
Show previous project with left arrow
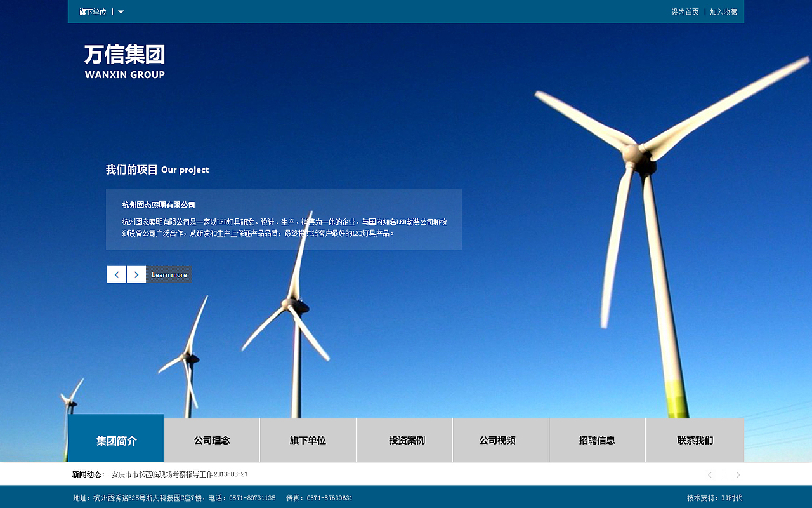coord(117,274)
